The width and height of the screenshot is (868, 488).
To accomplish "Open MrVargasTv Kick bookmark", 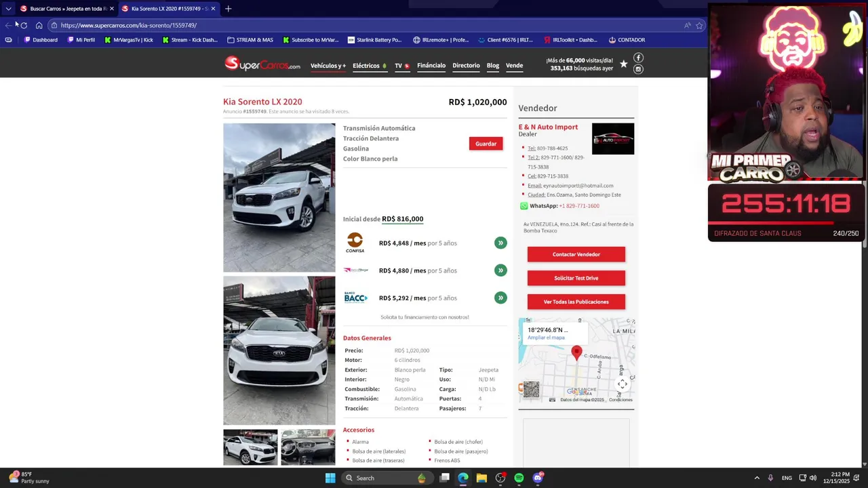I will (x=129, y=40).
